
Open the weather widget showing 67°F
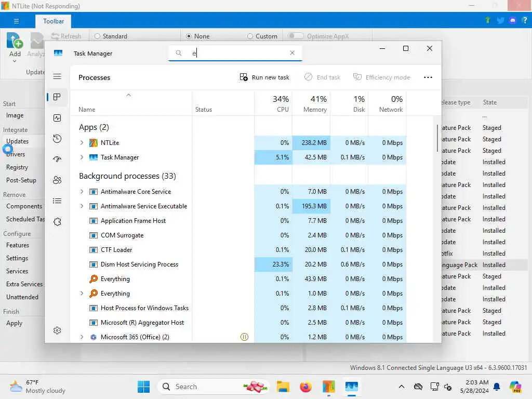pos(37,387)
